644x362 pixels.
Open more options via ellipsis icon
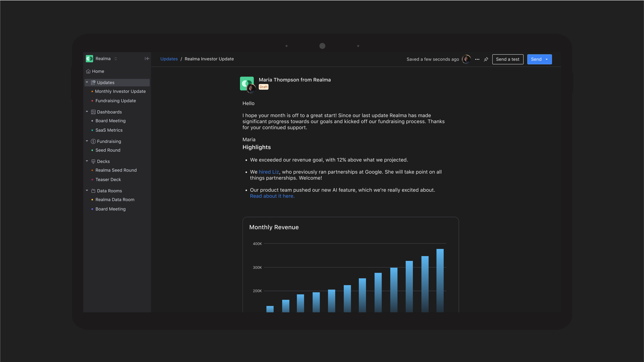tap(477, 59)
